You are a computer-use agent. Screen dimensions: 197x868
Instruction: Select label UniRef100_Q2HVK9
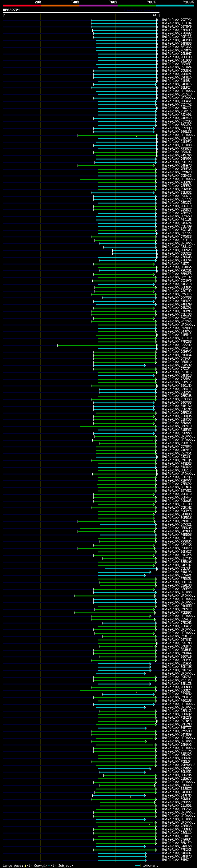click(176, 213)
